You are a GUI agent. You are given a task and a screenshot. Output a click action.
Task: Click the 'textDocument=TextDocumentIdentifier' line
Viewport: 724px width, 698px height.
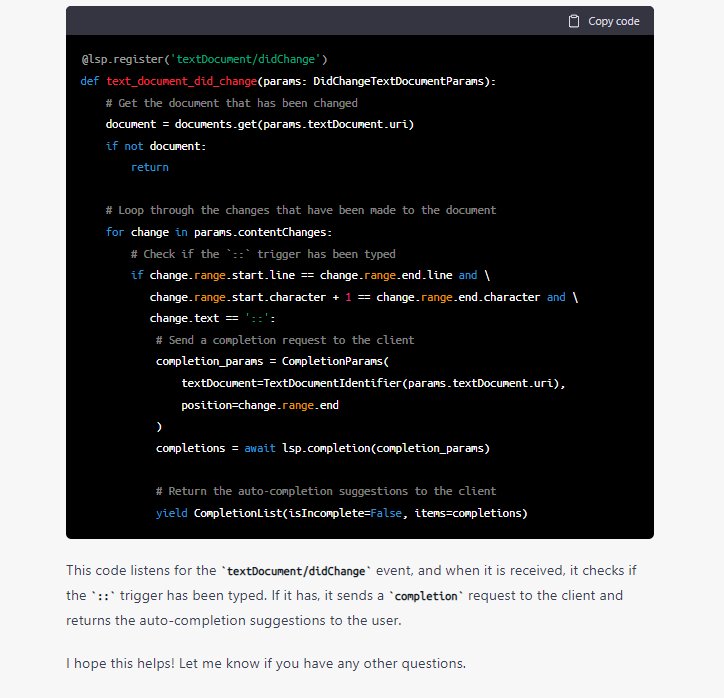[373, 384]
